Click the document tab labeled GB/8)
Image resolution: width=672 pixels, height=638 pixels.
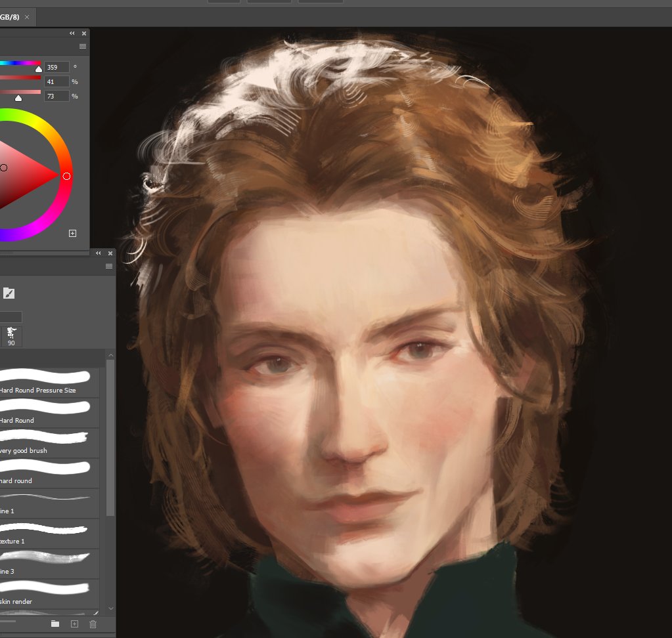tap(10, 17)
